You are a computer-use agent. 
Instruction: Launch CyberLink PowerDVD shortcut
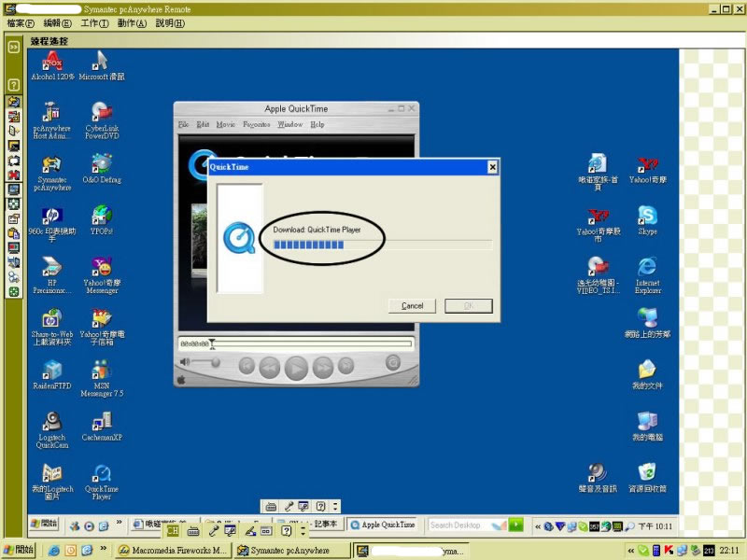point(102,120)
